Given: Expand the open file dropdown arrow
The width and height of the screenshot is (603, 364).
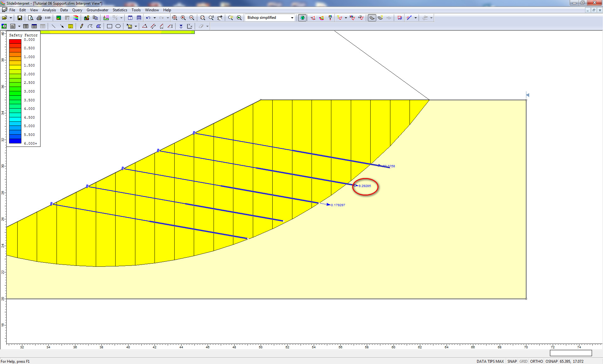Looking at the screenshot, I should 11,18.
